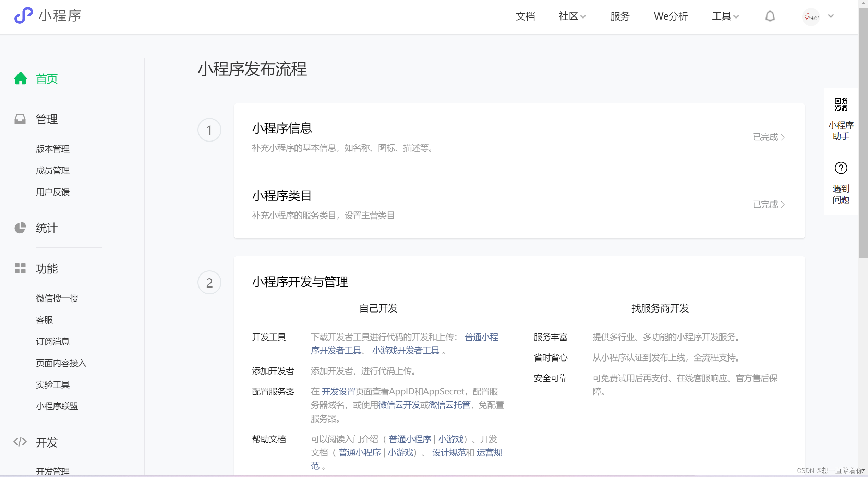Click the 管理 inbox tray icon
Image resolution: width=868 pixels, height=477 pixels.
point(20,119)
